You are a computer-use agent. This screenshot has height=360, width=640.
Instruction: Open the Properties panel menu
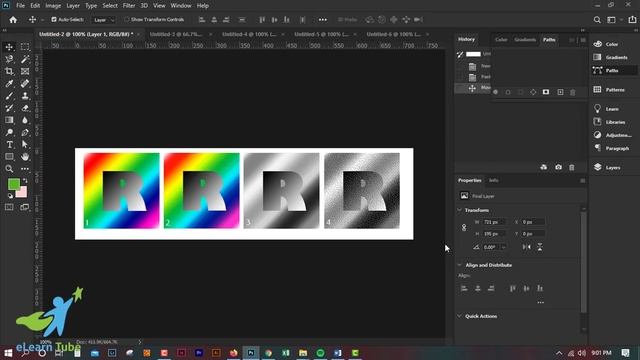click(583, 180)
